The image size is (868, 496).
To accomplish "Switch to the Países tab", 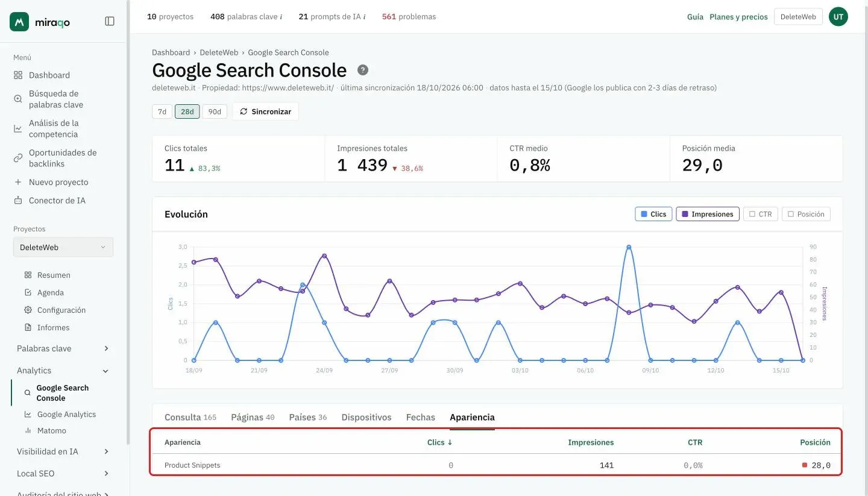I will 308,417.
